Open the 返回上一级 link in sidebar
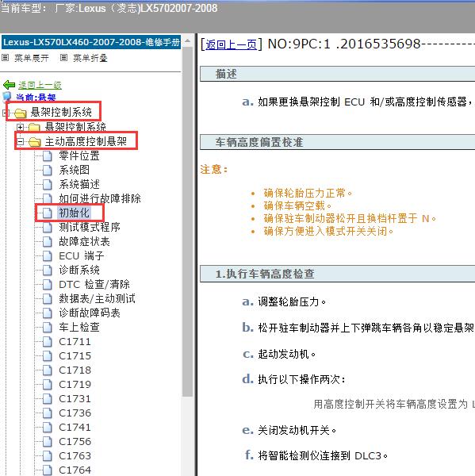 40,86
